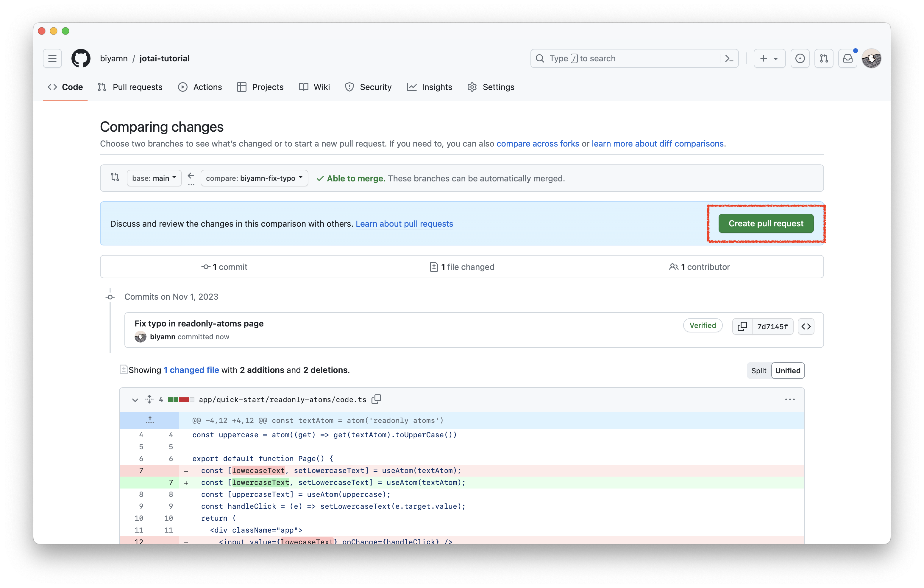Click 'Commits on Nov 1, 2023' text
The width and height of the screenshot is (924, 588).
(171, 297)
